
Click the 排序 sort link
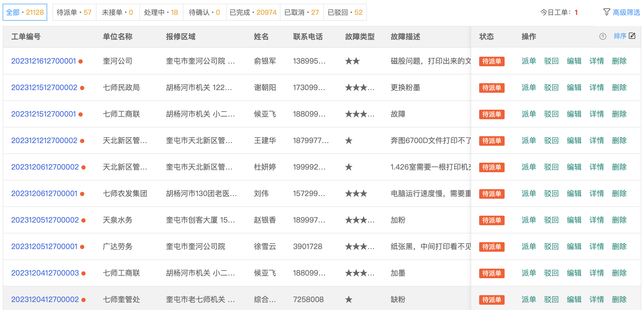pos(620,36)
